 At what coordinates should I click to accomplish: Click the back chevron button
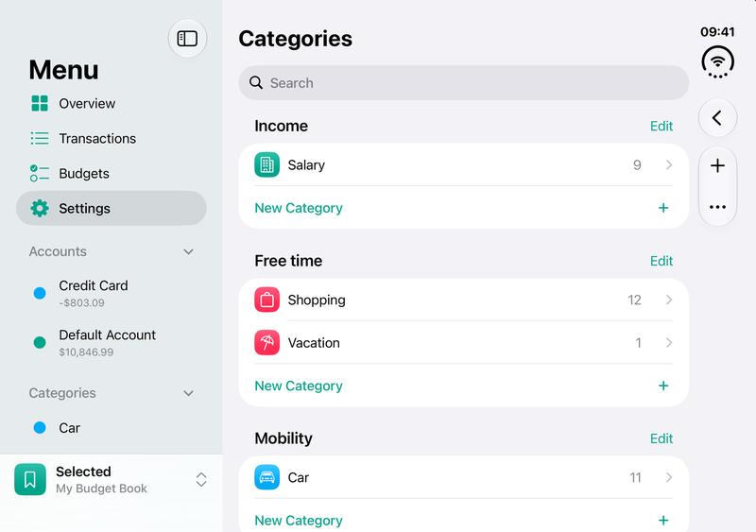(x=717, y=118)
